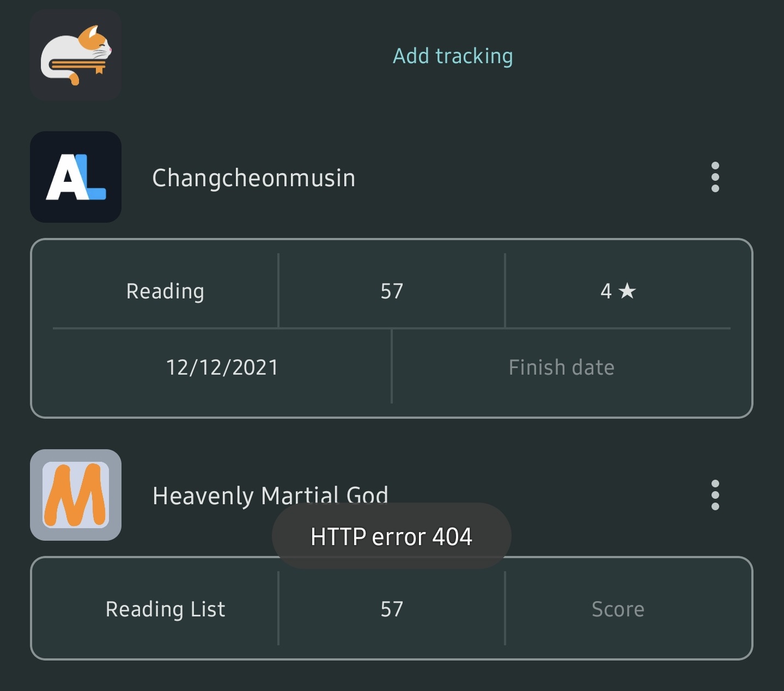Click the Add tracking link
This screenshot has width=784, height=691.
(452, 56)
